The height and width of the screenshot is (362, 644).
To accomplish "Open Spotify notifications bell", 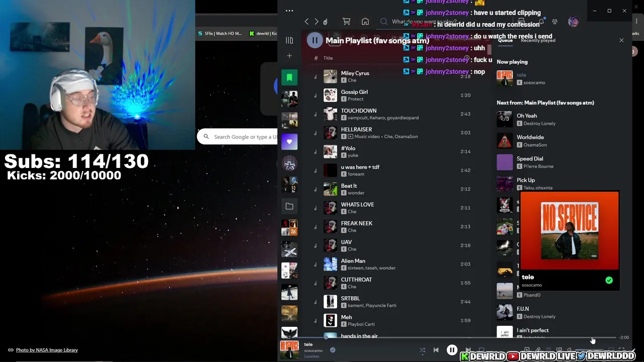I will tap(541, 22).
